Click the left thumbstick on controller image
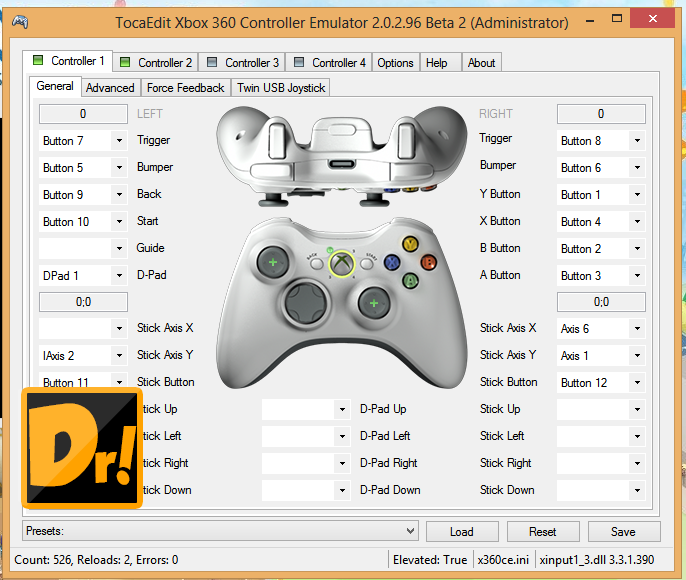Screen dimensions: 686x580 [273, 262]
